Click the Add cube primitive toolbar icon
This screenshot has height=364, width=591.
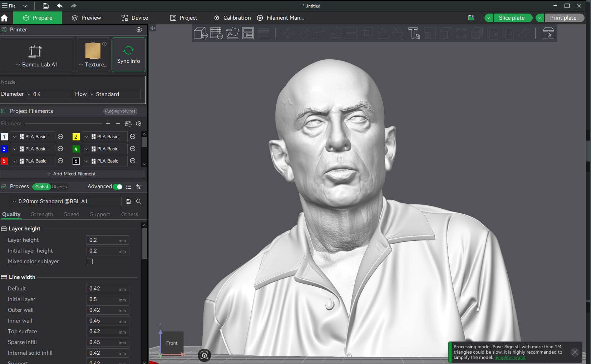click(201, 33)
